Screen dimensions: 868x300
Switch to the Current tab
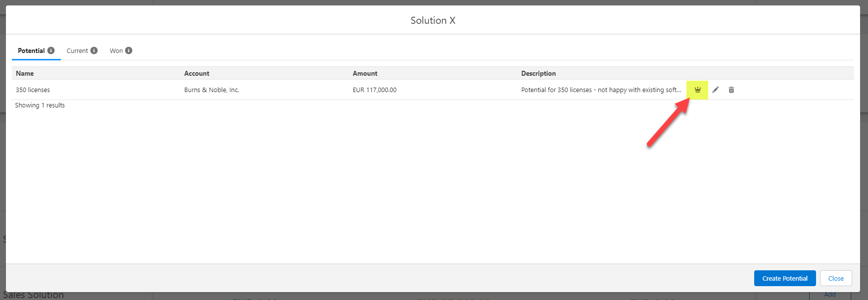click(x=77, y=50)
